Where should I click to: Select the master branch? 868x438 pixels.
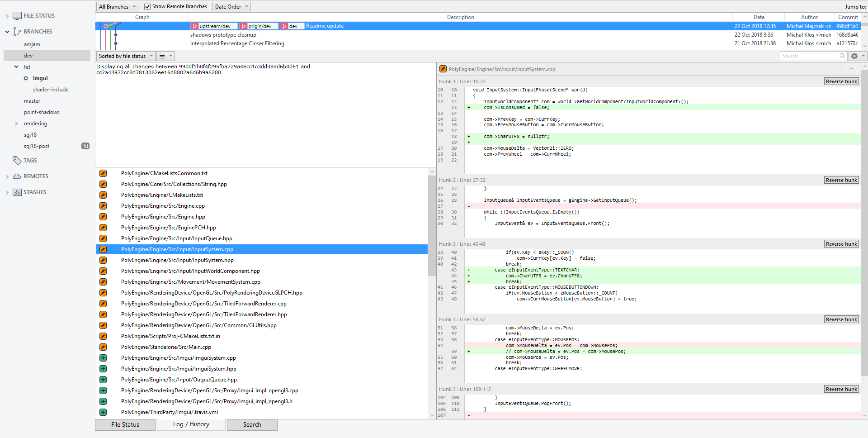click(x=32, y=101)
